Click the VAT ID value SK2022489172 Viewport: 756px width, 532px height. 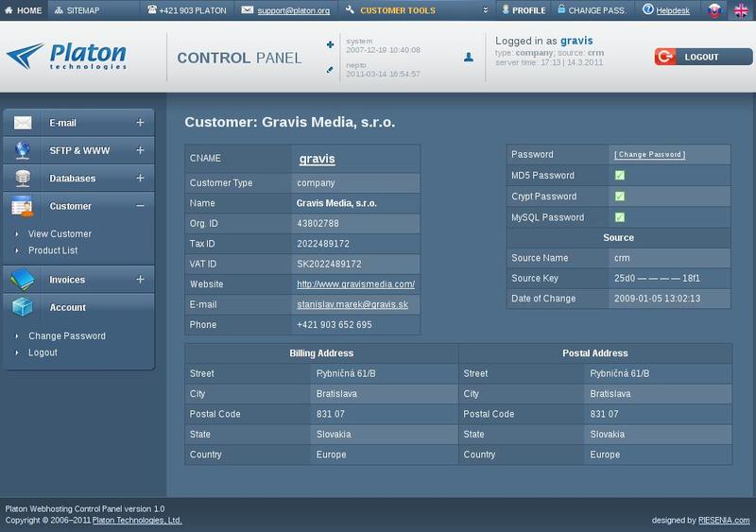coord(329,264)
